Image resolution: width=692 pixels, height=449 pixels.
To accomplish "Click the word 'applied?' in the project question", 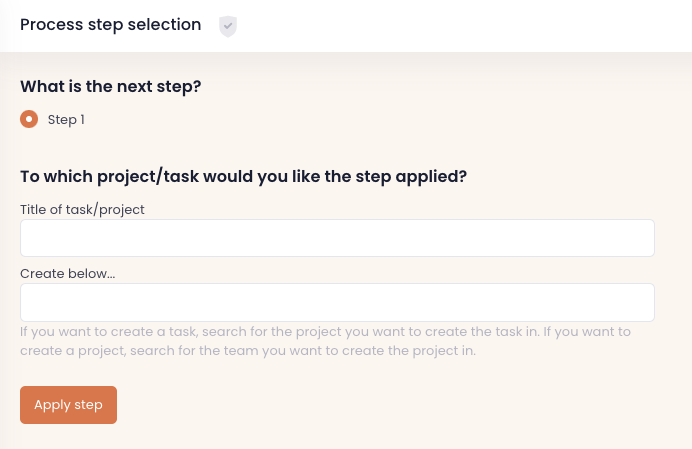I will click(x=432, y=177).
